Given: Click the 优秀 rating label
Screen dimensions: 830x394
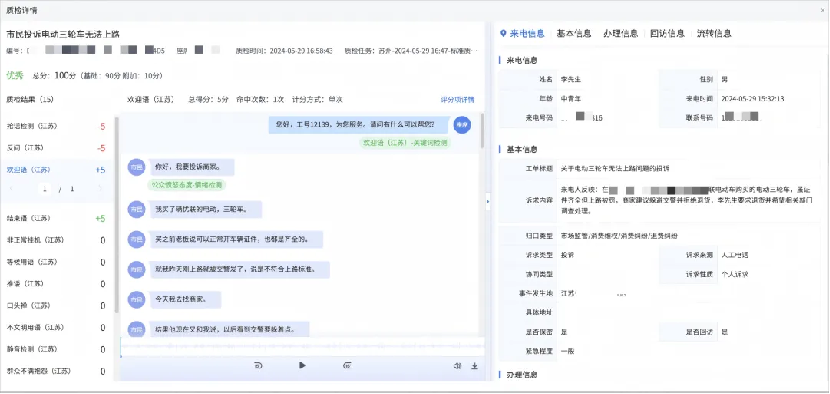Looking at the screenshot, I should 15,75.
